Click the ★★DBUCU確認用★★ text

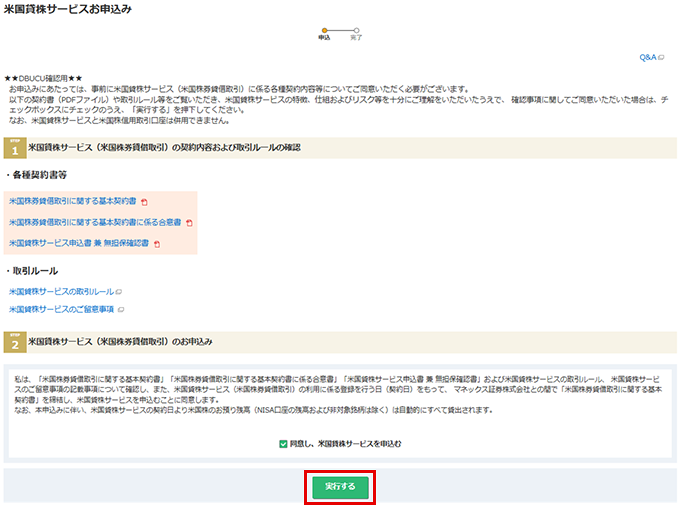(43, 79)
